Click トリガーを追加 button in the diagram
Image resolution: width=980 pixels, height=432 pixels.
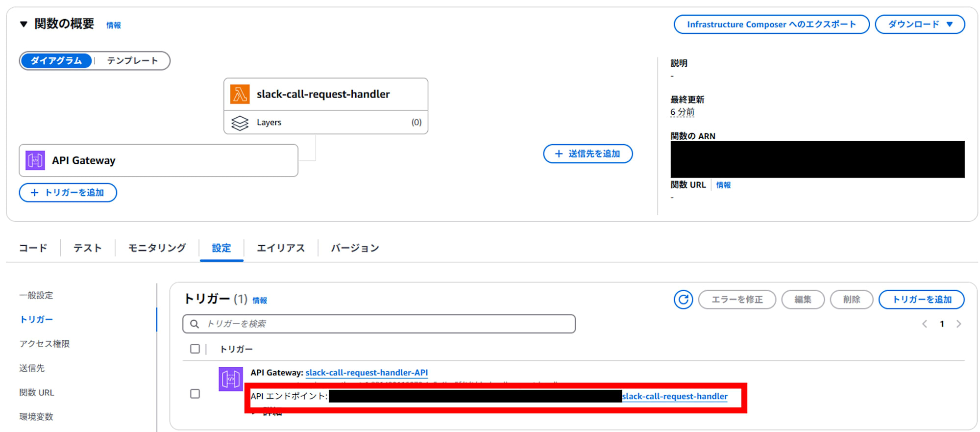(68, 193)
